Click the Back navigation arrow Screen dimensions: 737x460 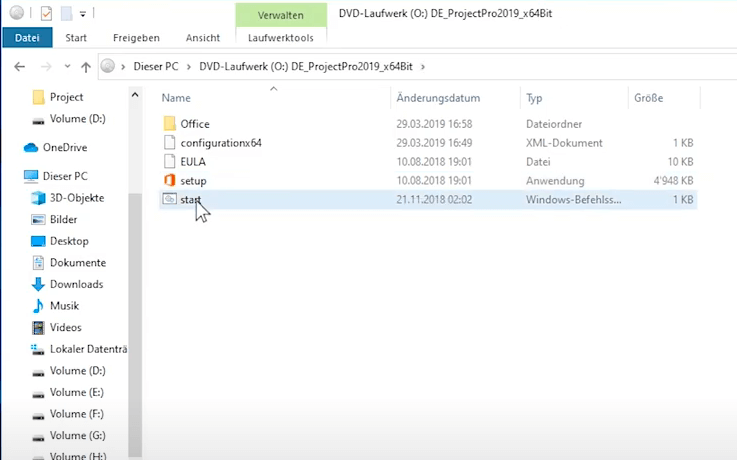(20, 67)
